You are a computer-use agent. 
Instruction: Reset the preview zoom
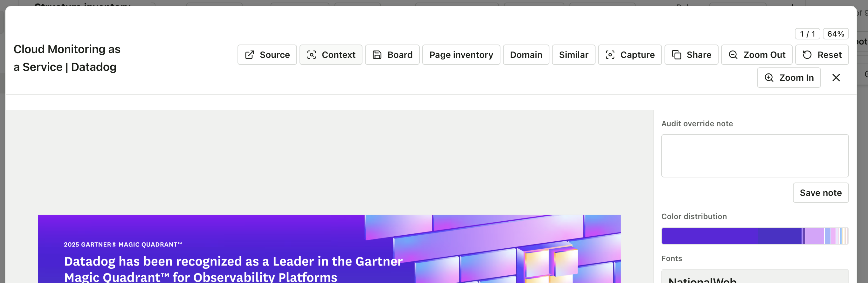(822, 55)
